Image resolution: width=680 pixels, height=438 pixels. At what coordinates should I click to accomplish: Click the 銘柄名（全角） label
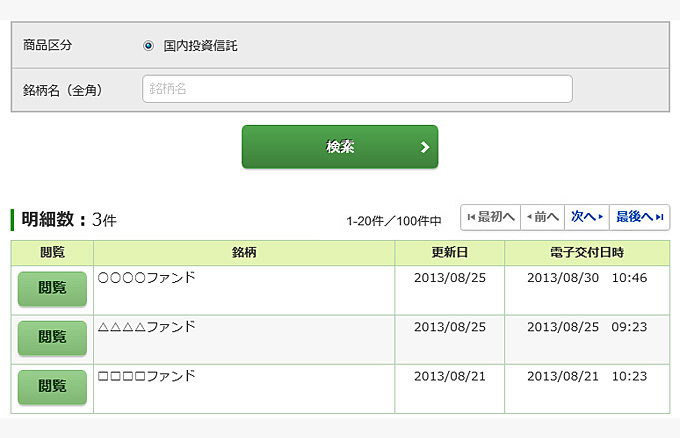(x=63, y=90)
